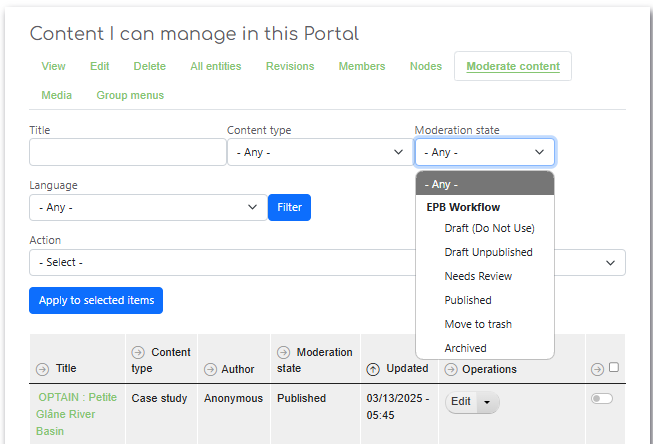Click sort arrow icon above Content type column
The height and width of the screenshot is (444, 653).
coord(138,353)
